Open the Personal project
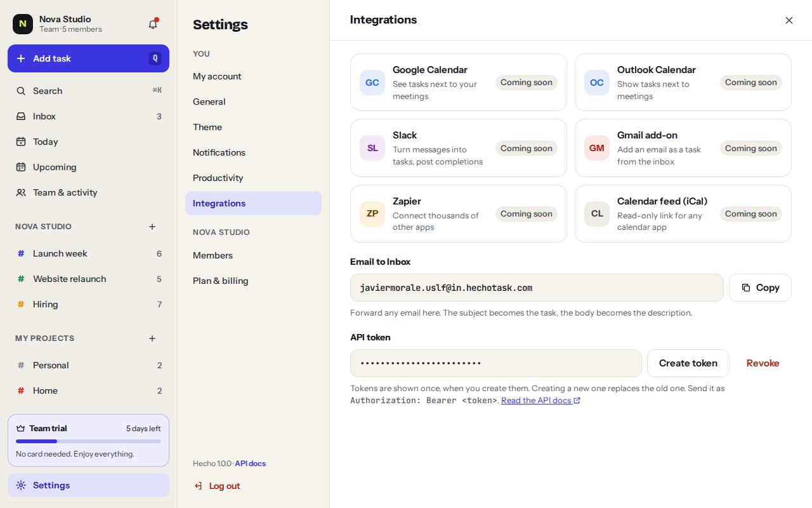Viewport: 812px width, 508px height. [x=88, y=365]
